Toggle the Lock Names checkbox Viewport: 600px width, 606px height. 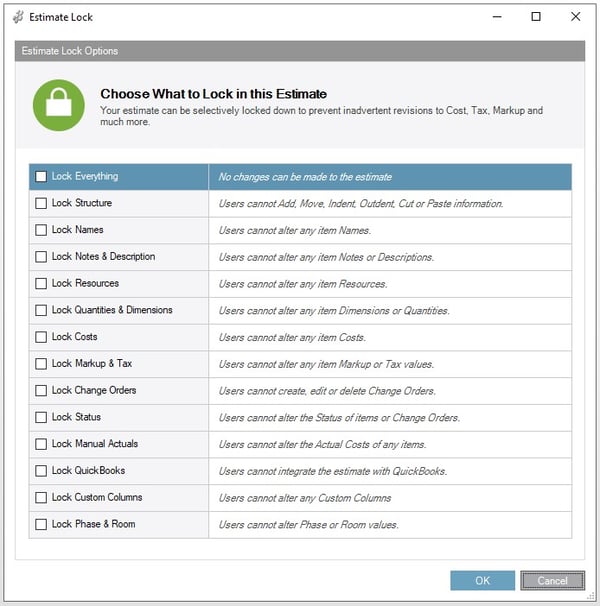coord(41,230)
